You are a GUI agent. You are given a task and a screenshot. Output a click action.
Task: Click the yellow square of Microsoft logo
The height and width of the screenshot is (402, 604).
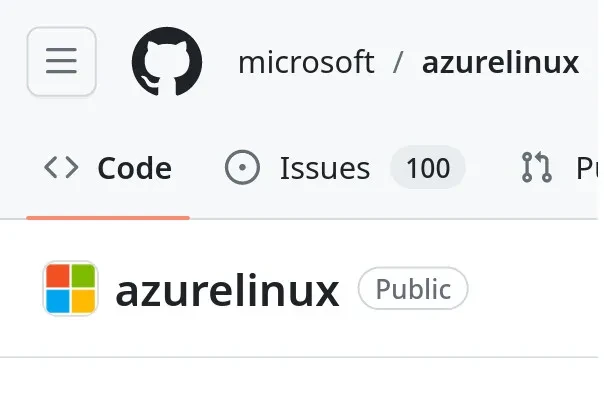[x=83, y=301]
